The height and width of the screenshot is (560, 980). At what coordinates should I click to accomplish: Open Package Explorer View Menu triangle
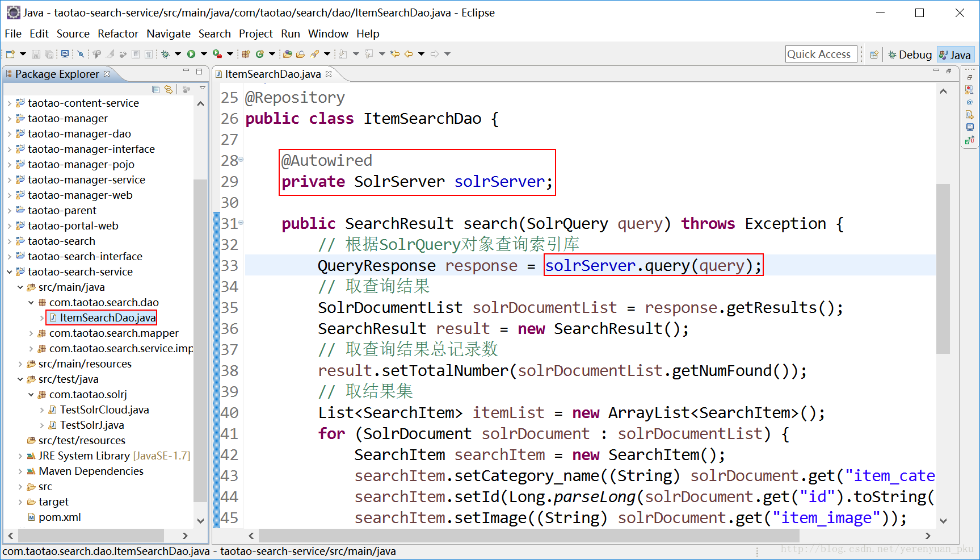(203, 89)
